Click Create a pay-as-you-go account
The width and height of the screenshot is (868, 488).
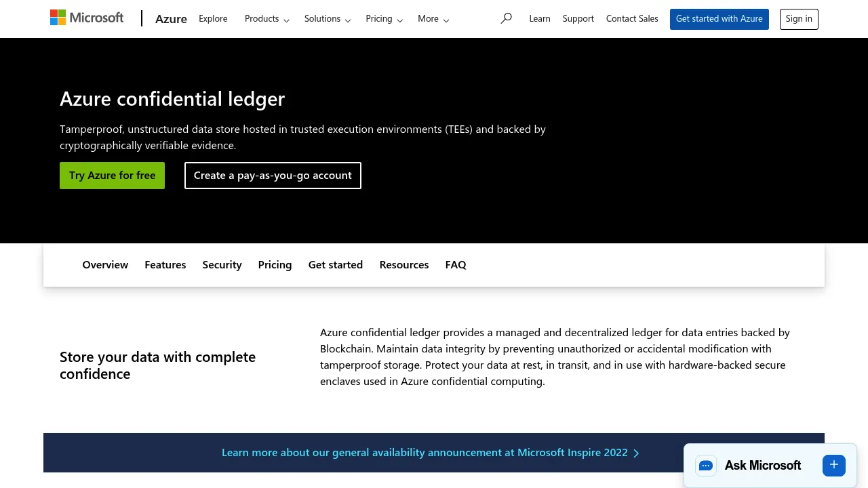273,176
